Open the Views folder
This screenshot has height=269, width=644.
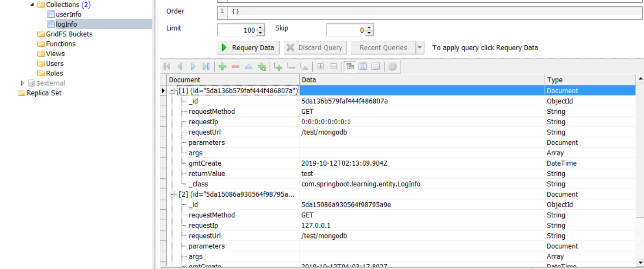pyautogui.click(x=51, y=54)
